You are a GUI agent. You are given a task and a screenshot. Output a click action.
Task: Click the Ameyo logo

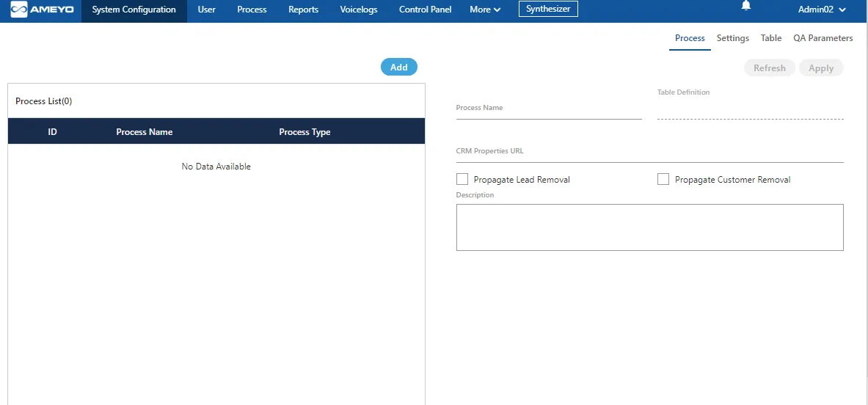(43, 10)
